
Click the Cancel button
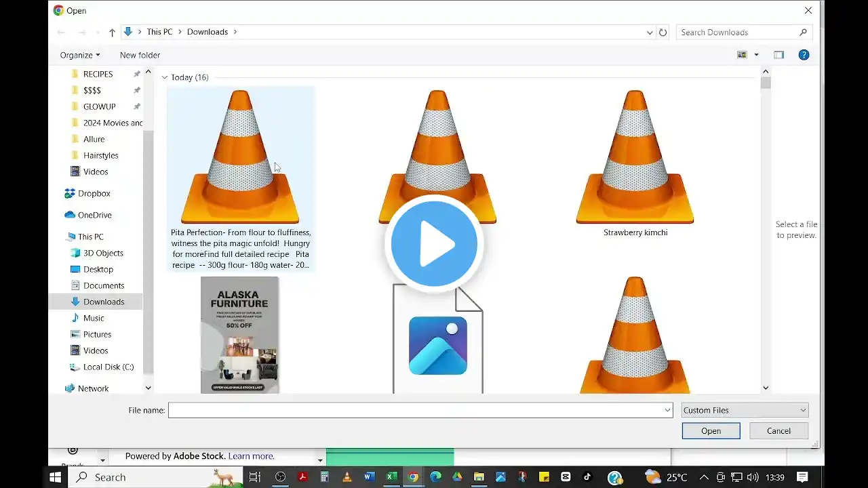778,431
